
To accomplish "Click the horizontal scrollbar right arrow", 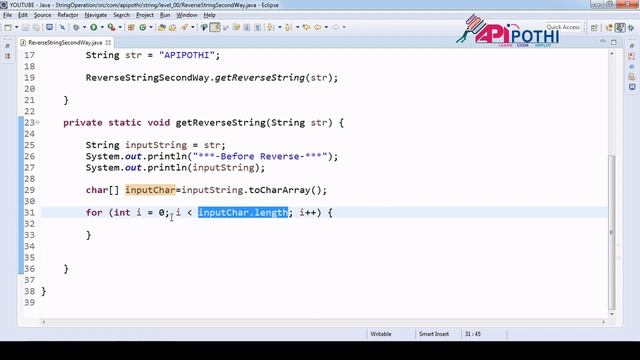I will pyautogui.click(x=604, y=322).
